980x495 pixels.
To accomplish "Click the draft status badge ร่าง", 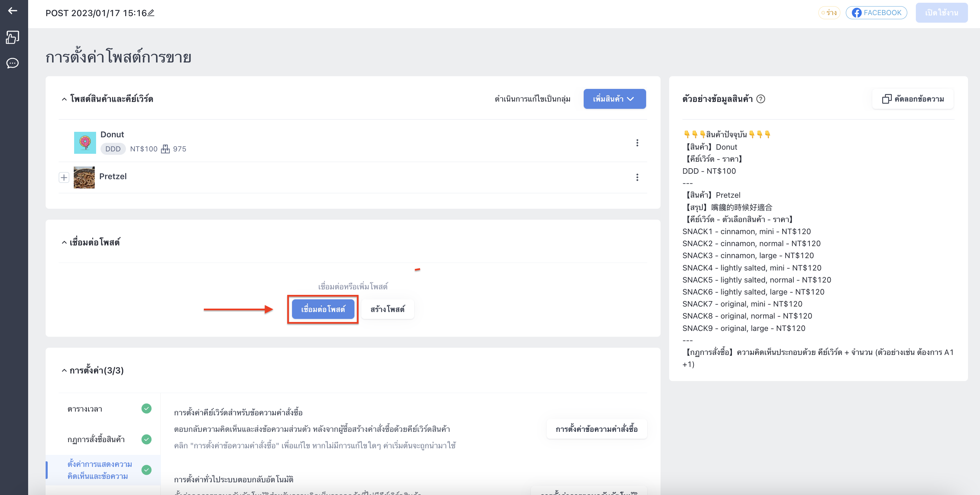I will (829, 13).
